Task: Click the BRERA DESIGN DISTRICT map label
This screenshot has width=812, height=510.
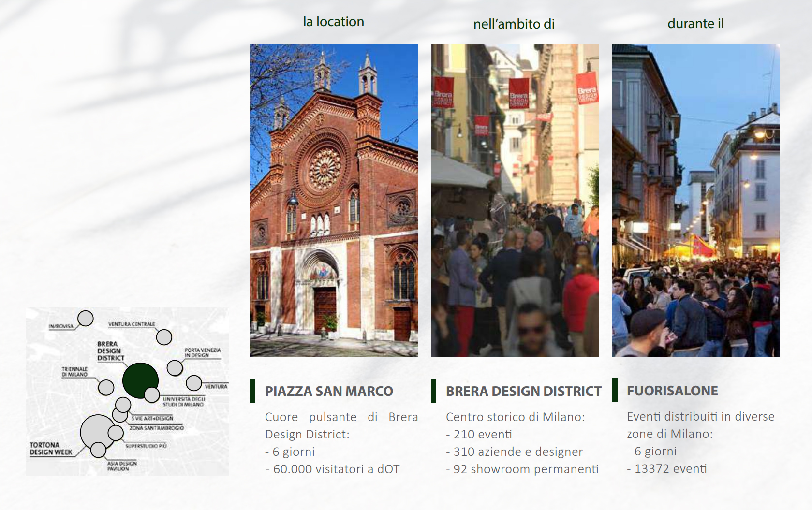Action: tap(111, 351)
